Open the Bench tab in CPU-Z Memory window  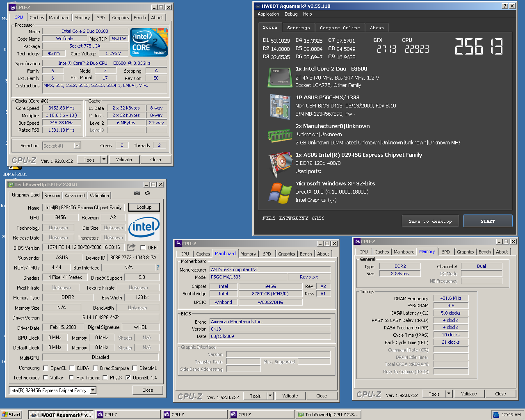tap(484, 252)
